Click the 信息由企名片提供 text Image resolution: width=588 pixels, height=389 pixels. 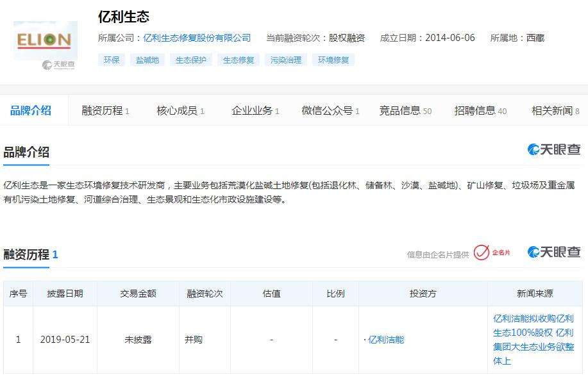point(437,255)
